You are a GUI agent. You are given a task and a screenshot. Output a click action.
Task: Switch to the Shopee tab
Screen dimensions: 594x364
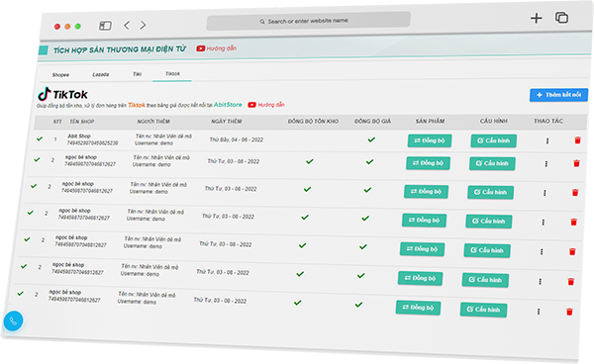[60, 75]
